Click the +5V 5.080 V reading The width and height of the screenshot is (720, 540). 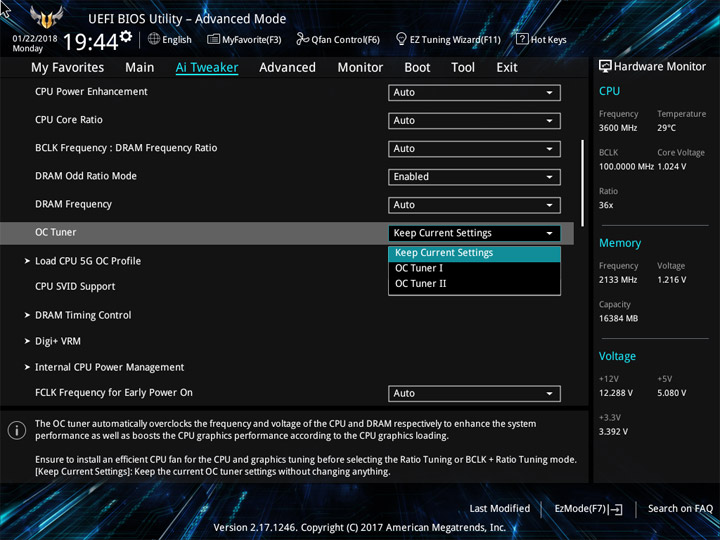(672, 393)
